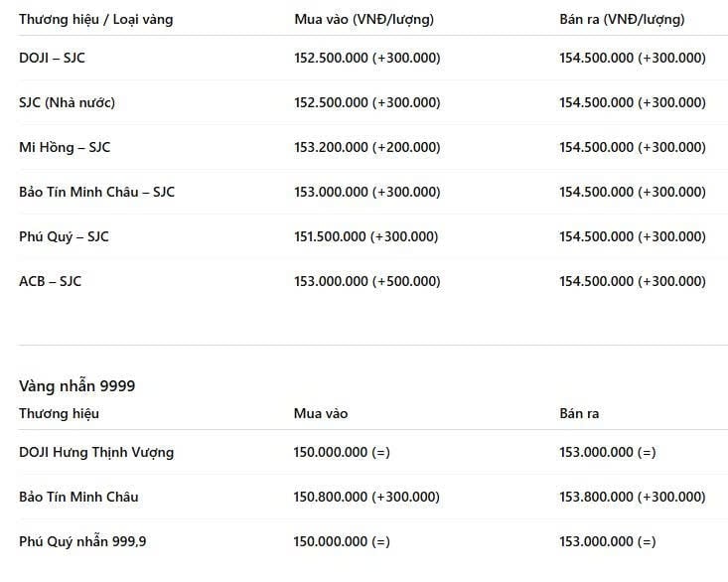
Task: Select ACB buy price showing +500.000
Action: click(x=366, y=281)
